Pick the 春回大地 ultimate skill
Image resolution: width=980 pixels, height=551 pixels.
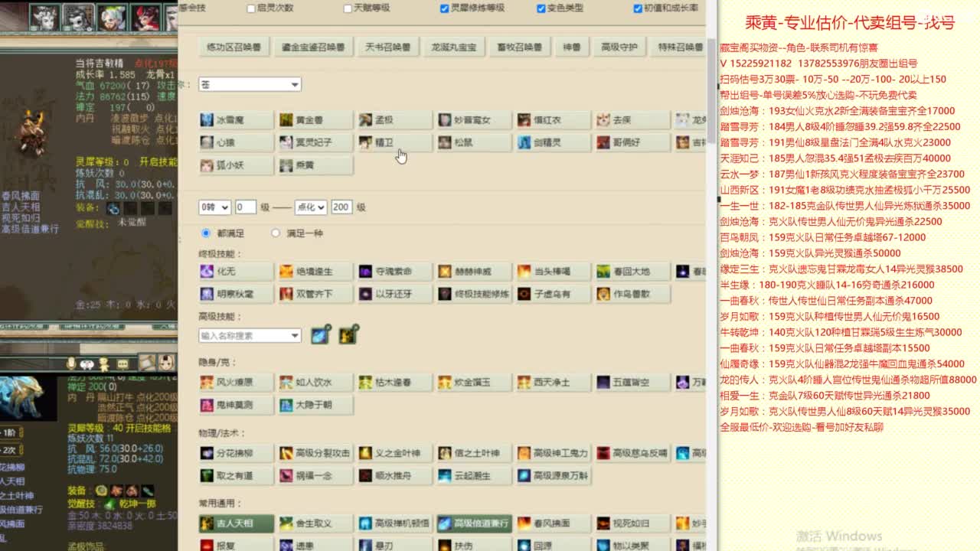point(632,272)
